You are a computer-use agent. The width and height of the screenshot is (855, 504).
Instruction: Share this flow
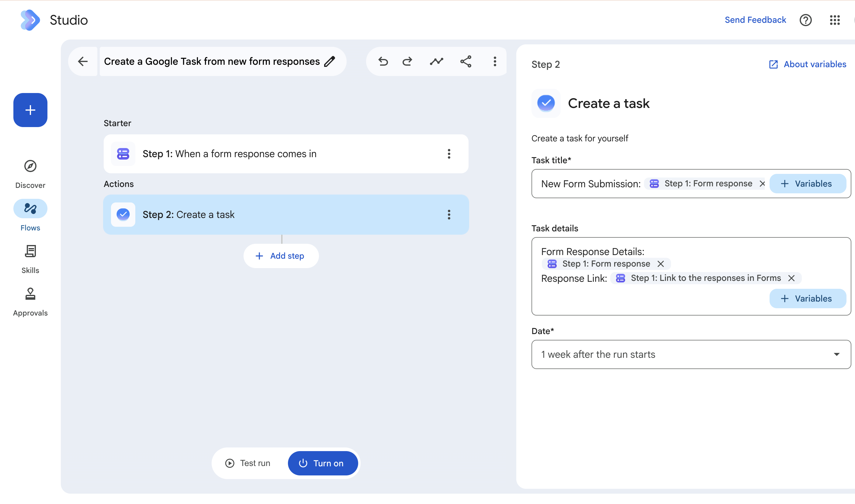(x=466, y=61)
